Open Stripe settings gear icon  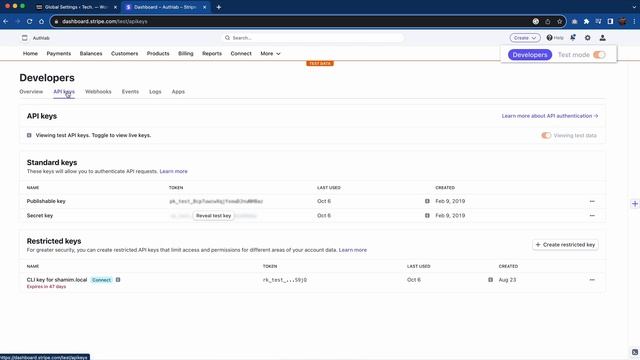pyautogui.click(x=587, y=38)
